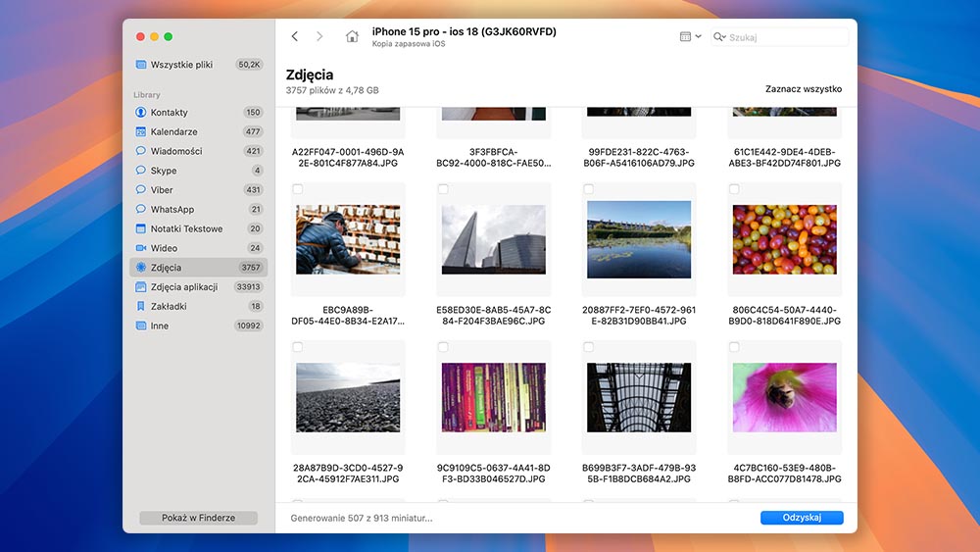Click the device title iPhone 15 pro - ios 18
980x552 pixels.
tap(464, 31)
